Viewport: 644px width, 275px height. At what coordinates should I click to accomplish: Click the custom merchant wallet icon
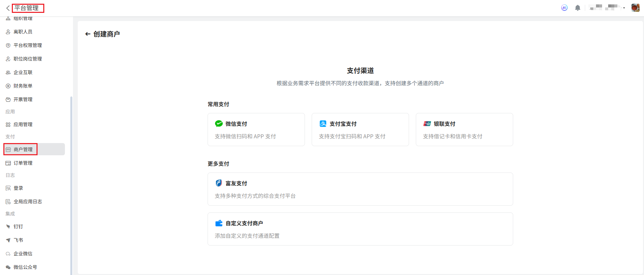(x=219, y=223)
